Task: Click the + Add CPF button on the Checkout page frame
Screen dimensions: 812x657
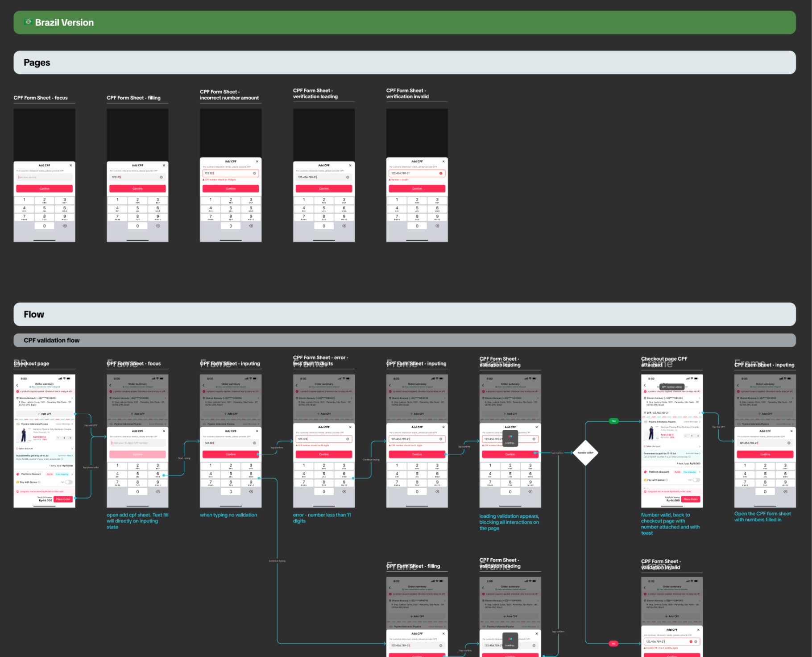Action: pyautogui.click(x=45, y=414)
